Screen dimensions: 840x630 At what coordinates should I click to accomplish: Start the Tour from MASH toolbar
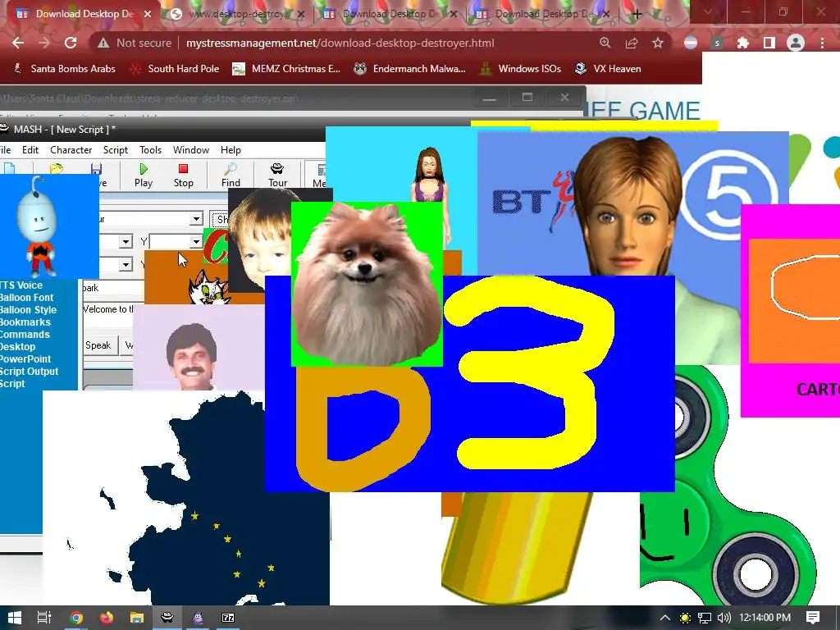[x=277, y=176]
